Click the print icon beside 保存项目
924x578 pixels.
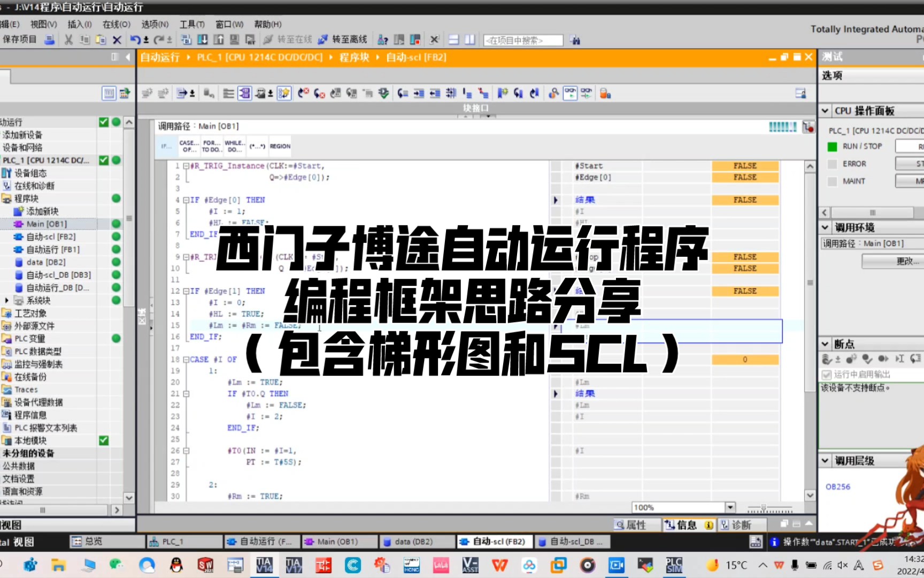[49, 40]
